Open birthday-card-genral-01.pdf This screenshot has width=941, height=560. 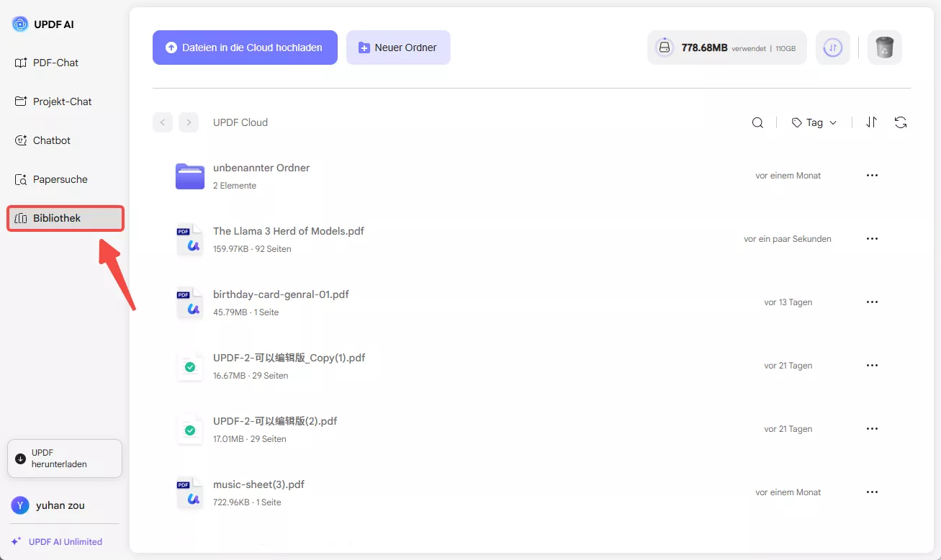point(281,294)
